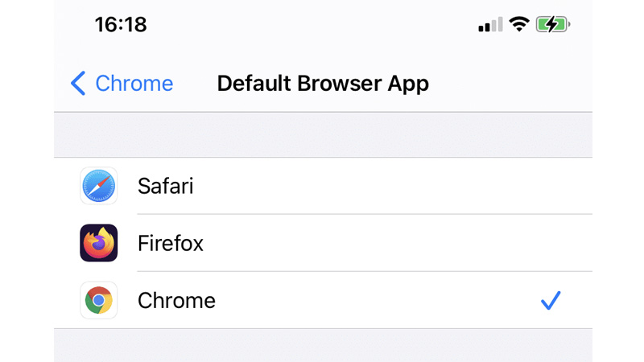Click the back chevron arrow

tap(78, 83)
